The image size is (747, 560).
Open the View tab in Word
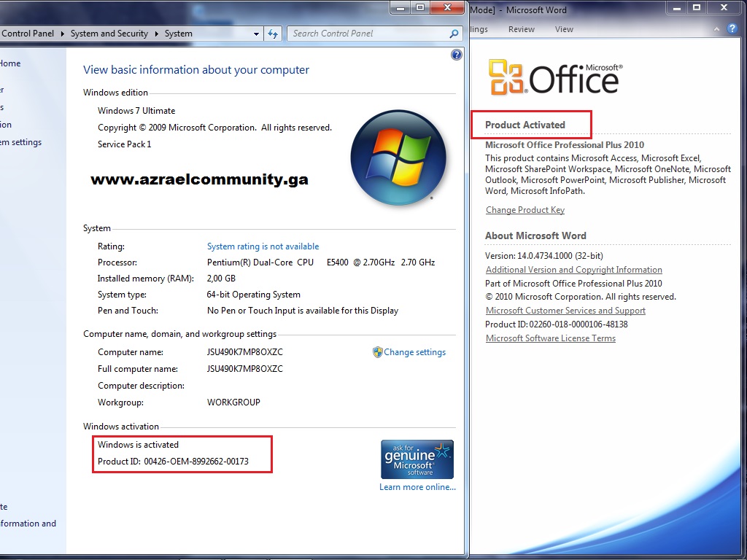(x=564, y=29)
